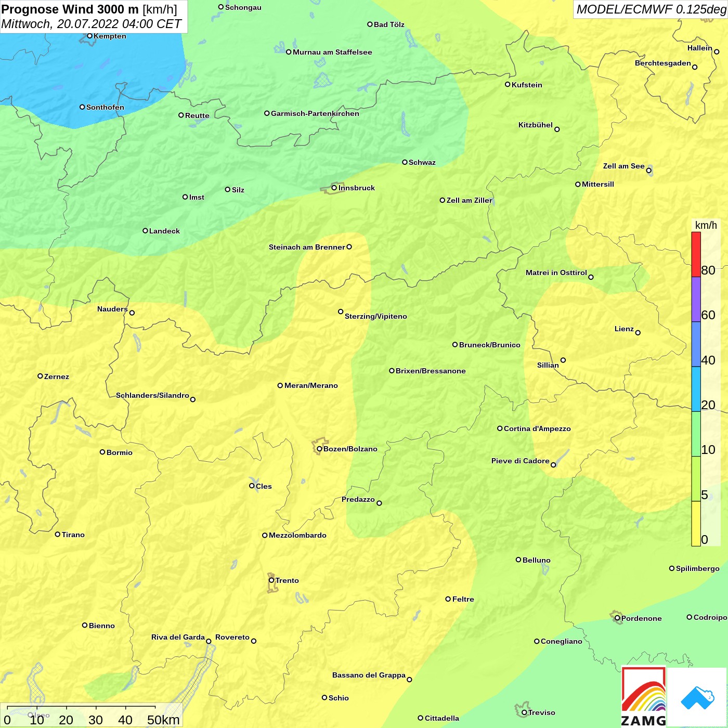
Task: Click the Predazzo label
Action: click(x=358, y=499)
